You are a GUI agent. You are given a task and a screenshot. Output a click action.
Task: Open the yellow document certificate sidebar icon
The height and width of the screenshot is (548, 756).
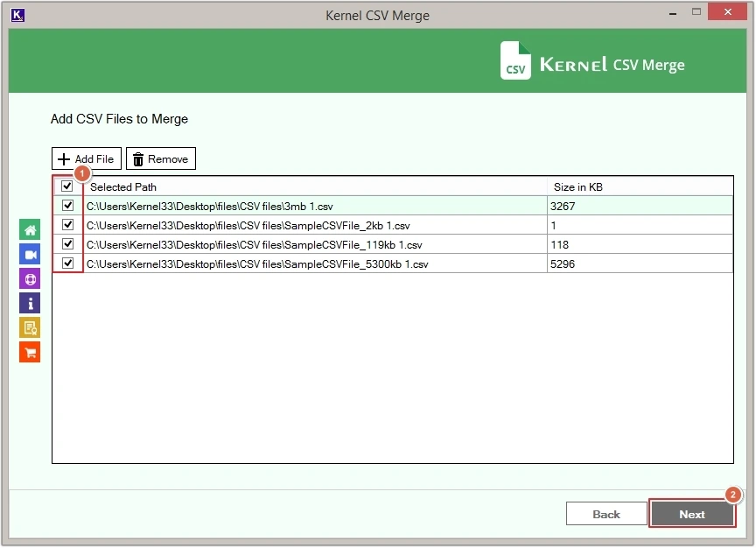click(x=30, y=328)
